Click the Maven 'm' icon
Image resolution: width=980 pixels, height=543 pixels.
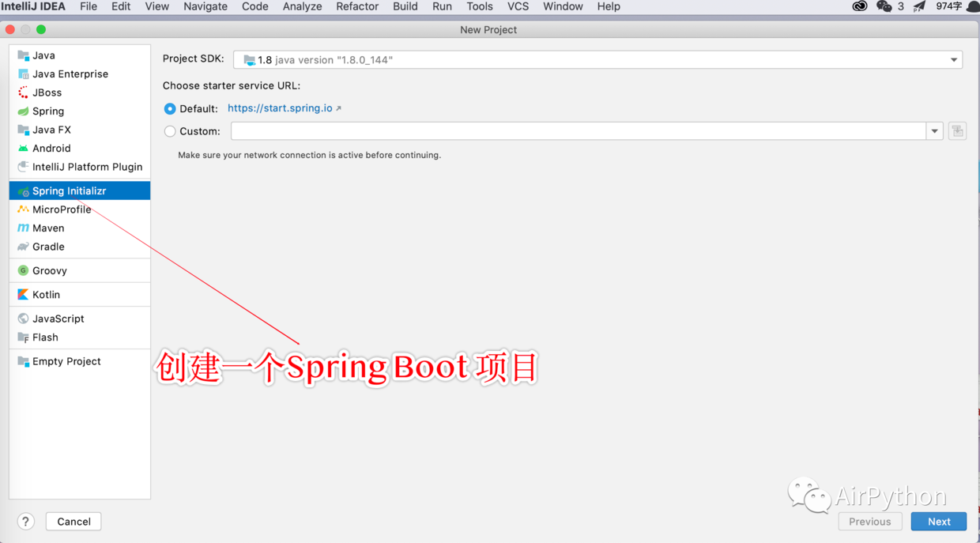click(x=23, y=228)
